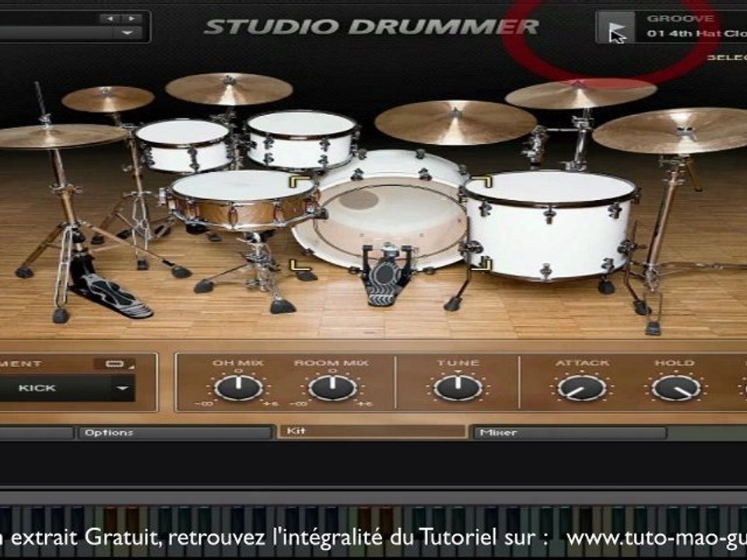Adjust the TUNE knob
Image resolution: width=747 pixels, height=560 pixels.
pyautogui.click(x=458, y=387)
